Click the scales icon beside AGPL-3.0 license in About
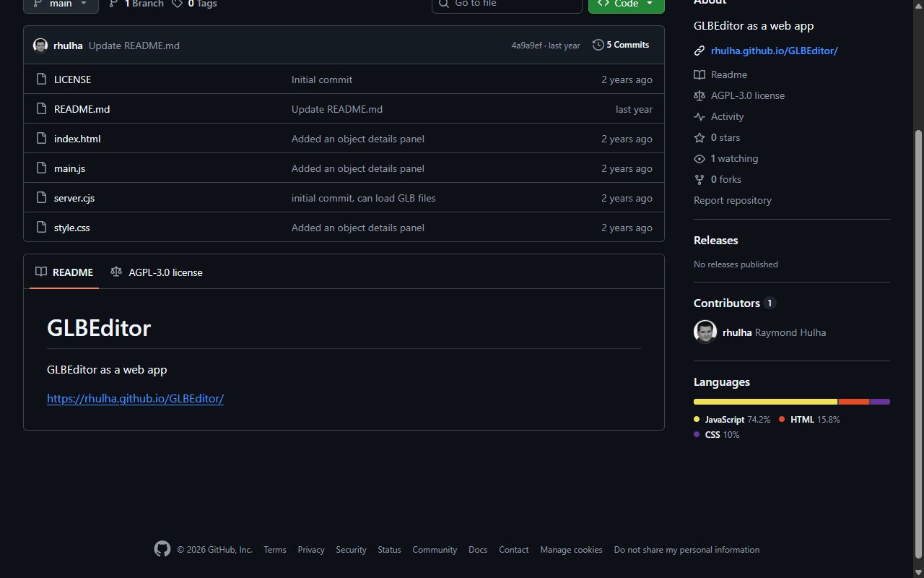The height and width of the screenshot is (578, 924). pyautogui.click(x=699, y=95)
